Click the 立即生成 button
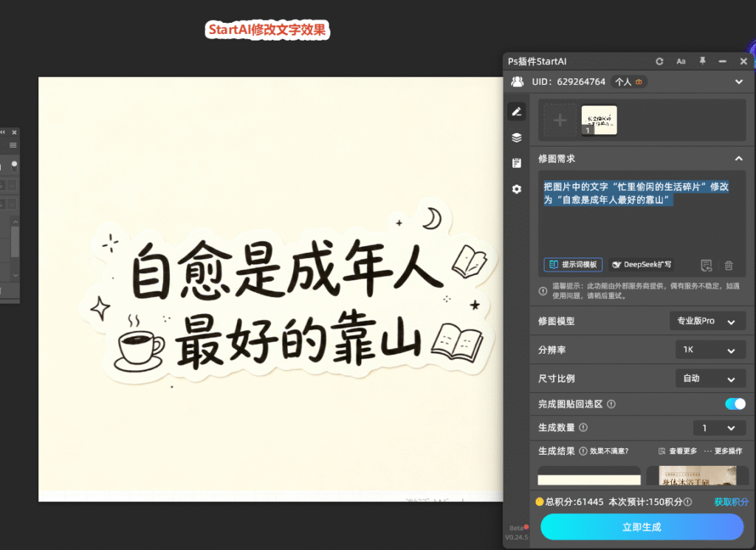 pos(642,527)
